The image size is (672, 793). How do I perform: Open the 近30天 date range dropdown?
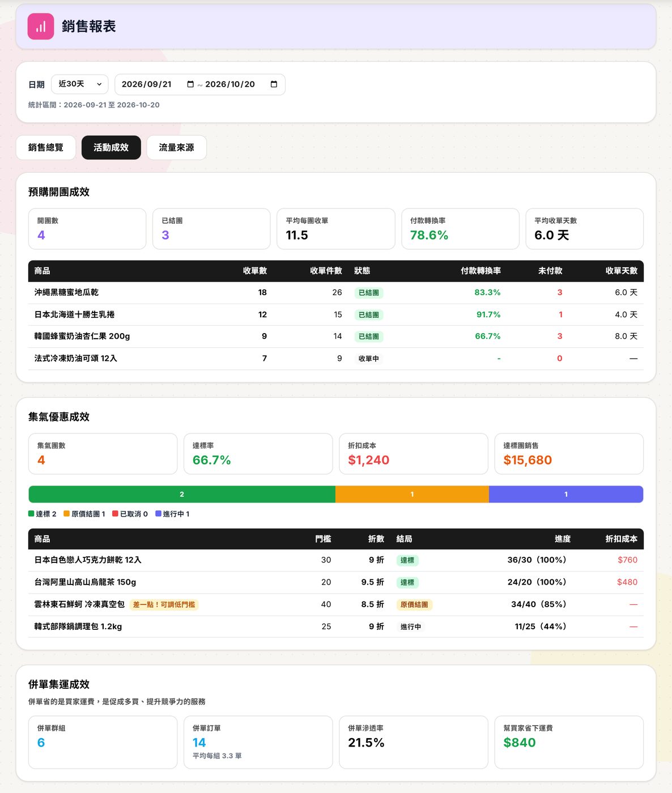[x=80, y=84]
